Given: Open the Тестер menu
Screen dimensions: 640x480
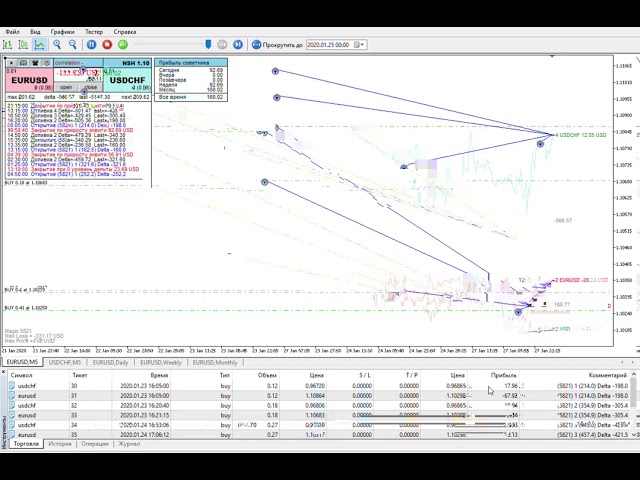Looking at the screenshot, I should (94, 31).
